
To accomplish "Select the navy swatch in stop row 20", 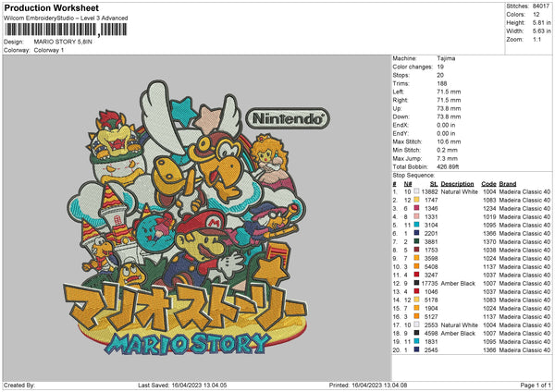I will 416,349.
